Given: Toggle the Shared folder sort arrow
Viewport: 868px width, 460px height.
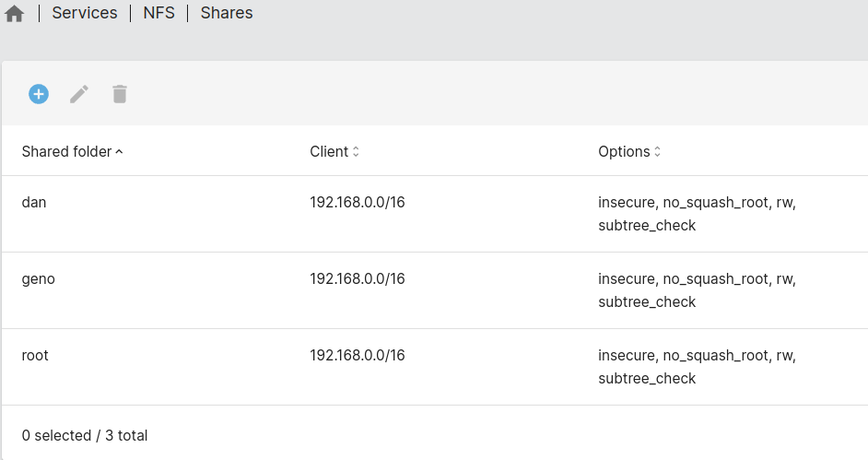Looking at the screenshot, I should [x=119, y=151].
